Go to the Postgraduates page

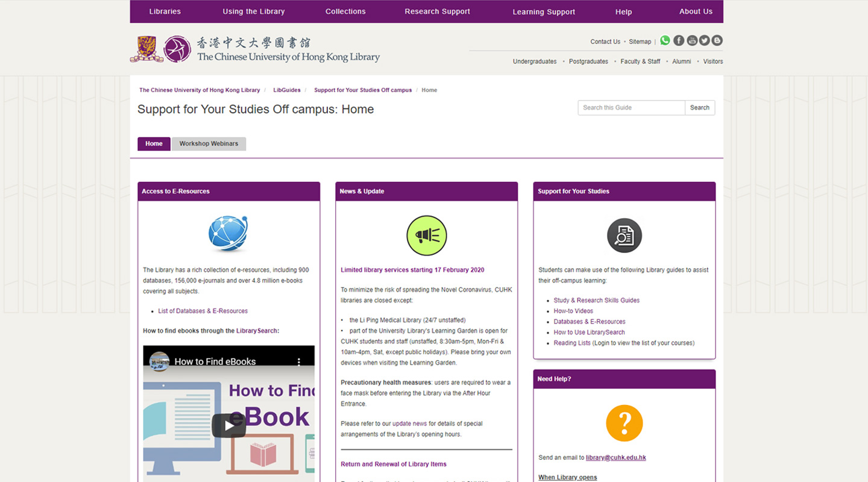click(x=588, y=61)
